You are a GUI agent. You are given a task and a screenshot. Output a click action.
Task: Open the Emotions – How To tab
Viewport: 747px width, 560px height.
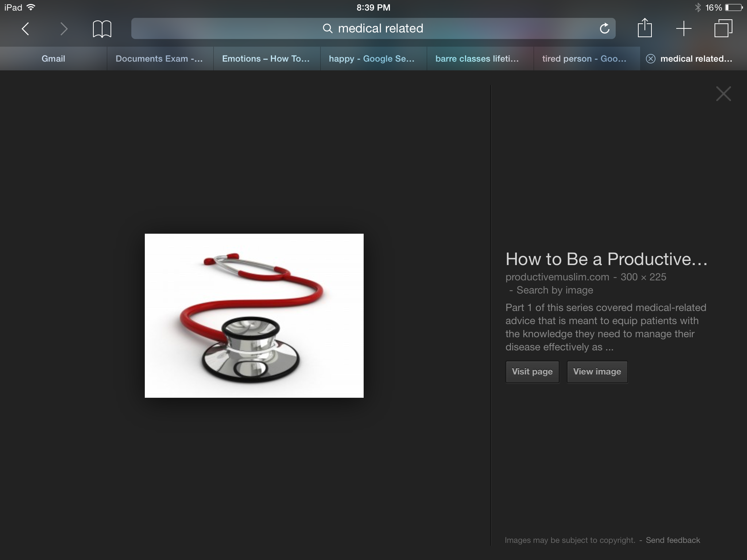(266, 59)
